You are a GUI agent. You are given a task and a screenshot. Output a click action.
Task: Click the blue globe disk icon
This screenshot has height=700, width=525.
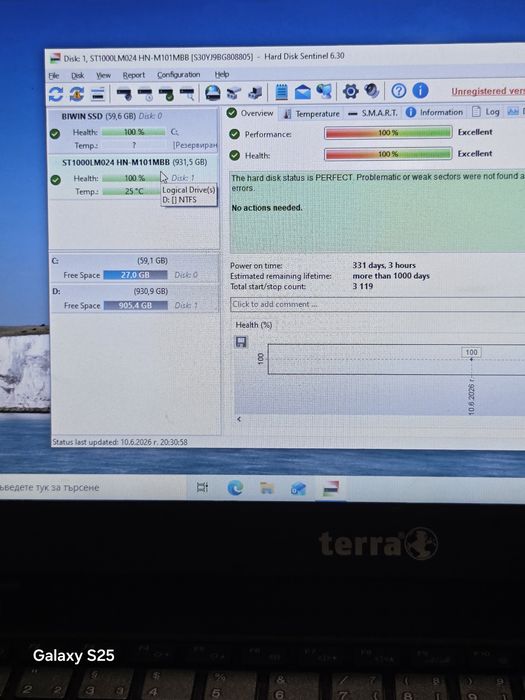pyautogui.click(x=212, y=93)
